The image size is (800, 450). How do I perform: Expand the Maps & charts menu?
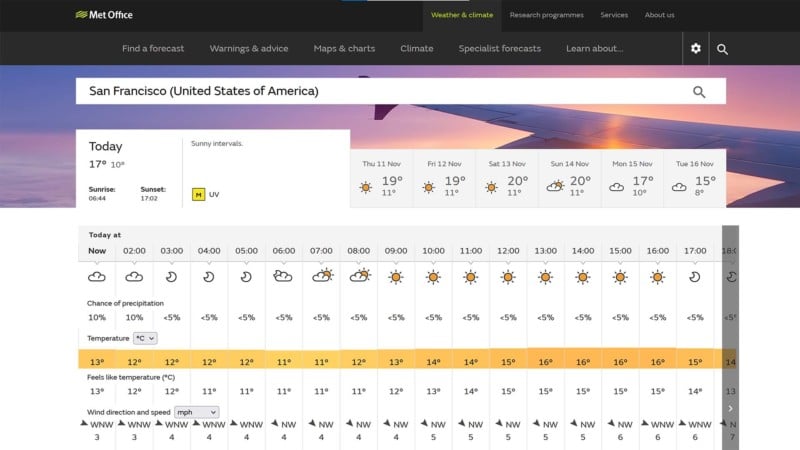click(344, 48)
